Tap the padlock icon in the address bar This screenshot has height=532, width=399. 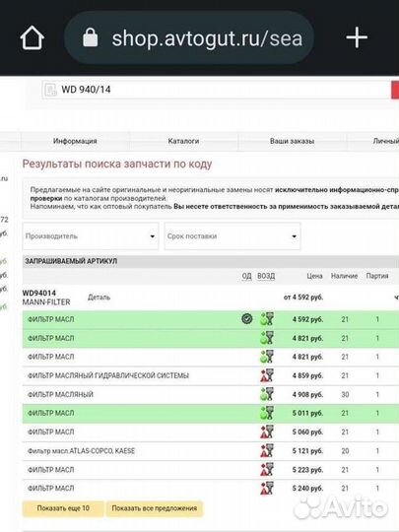pyautogui.click(x=91, y=37)
